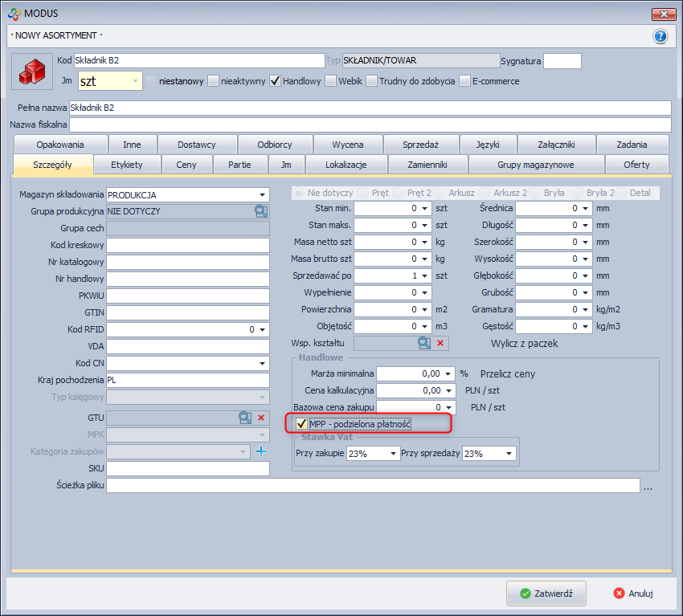
Task: Open the Przy zakupie VAT rate dropdown
Action: click(393, 454)
